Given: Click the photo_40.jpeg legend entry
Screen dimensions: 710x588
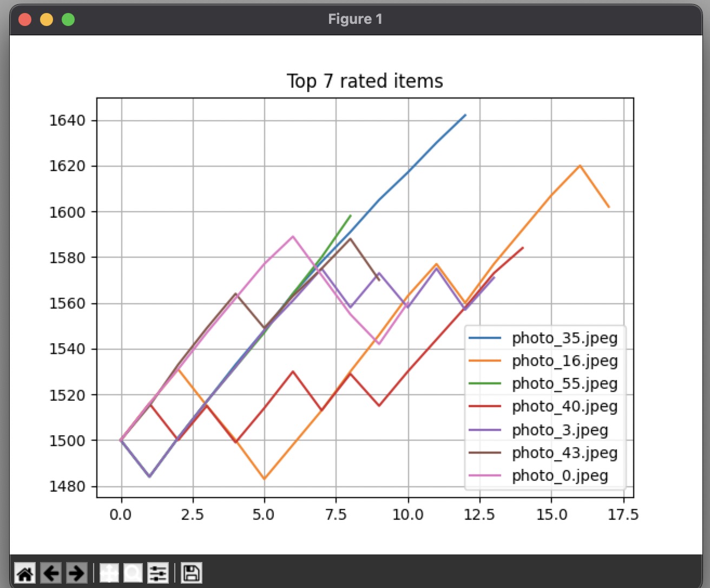Looking at the screenshot, I should 543,407.
